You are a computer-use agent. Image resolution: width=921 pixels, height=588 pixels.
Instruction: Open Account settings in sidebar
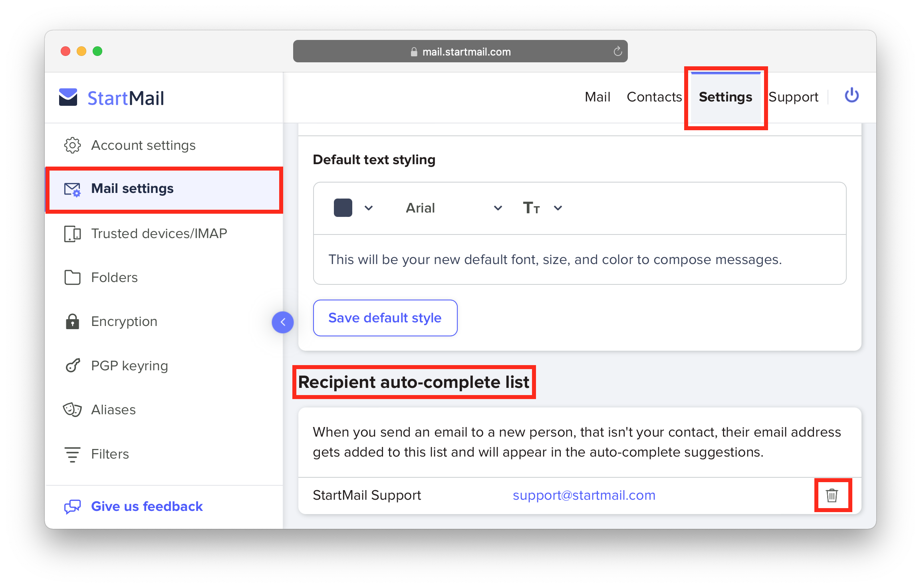[x=164, y=145]
